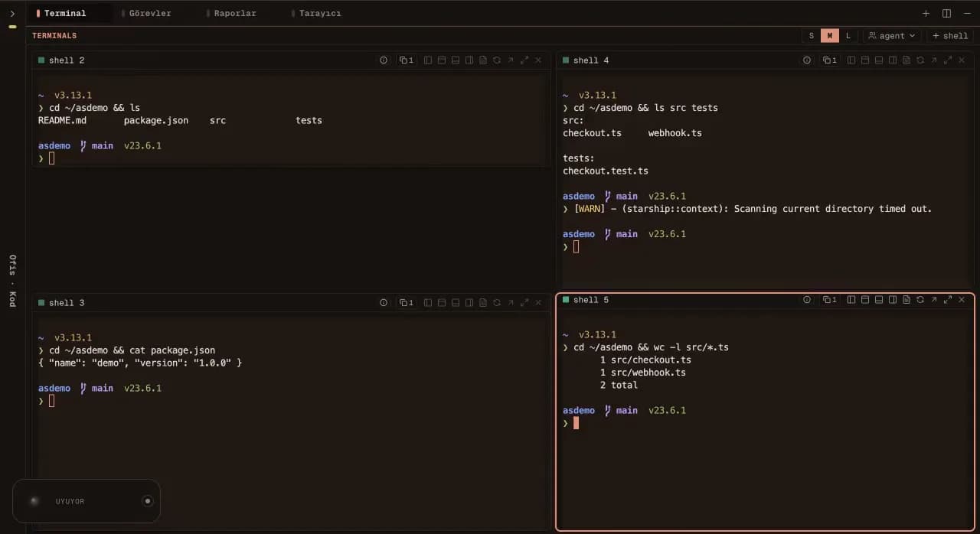
Task: Set terminal size to S
Action: click(x=812, y=36)
